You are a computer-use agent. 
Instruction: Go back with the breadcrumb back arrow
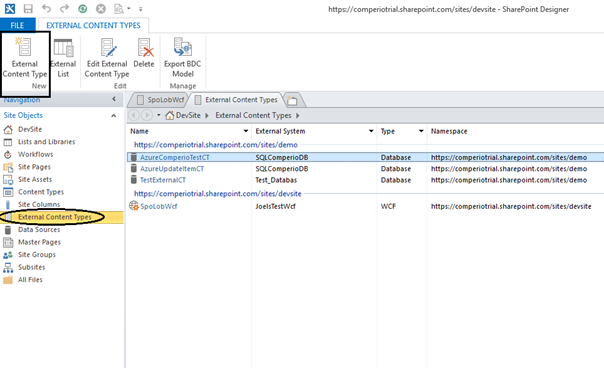click(x=134, y=115)
